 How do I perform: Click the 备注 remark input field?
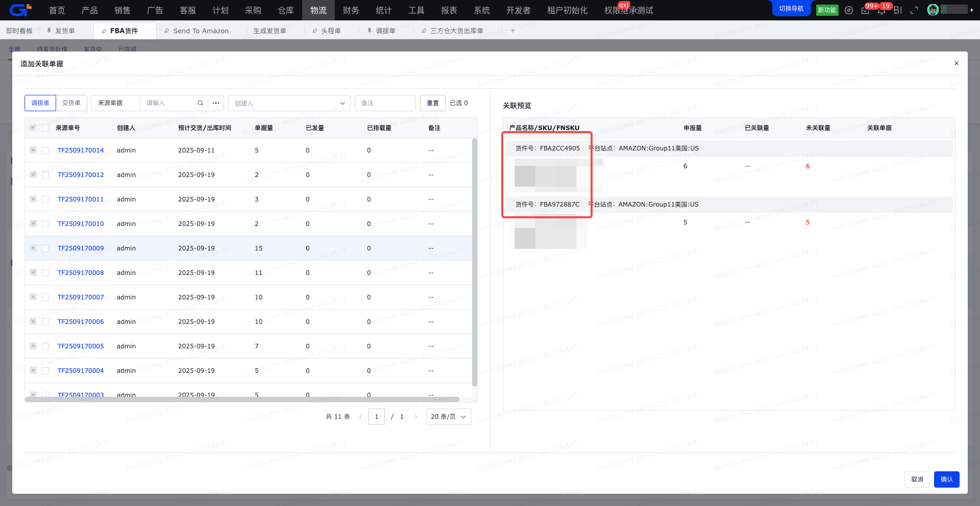click(385, 103)
